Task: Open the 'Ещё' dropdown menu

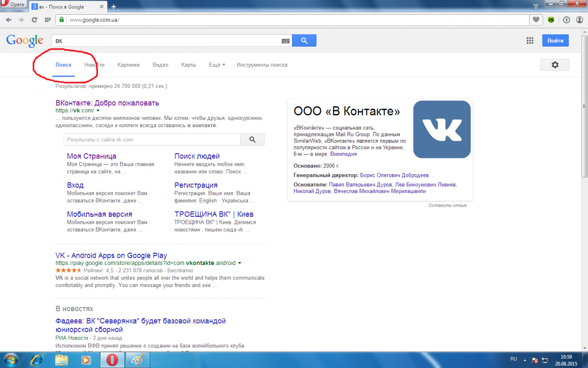Action: click(x=217, y=65)
